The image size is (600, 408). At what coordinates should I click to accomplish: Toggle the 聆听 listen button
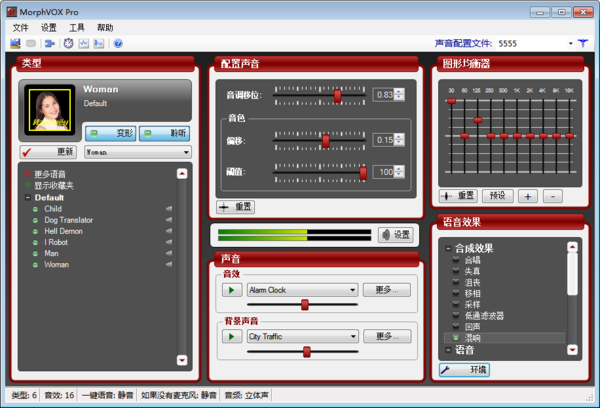(x=164, y=133)
